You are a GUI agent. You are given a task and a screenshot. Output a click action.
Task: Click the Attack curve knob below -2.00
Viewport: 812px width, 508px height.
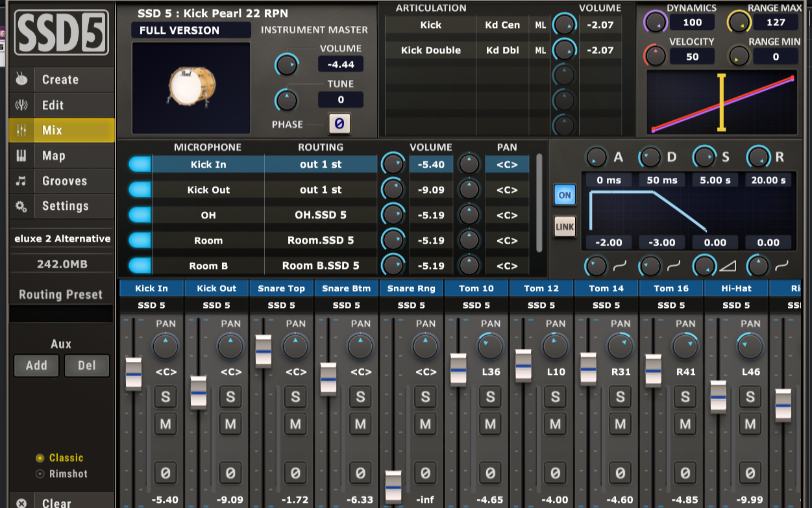(x=595, y=266)
